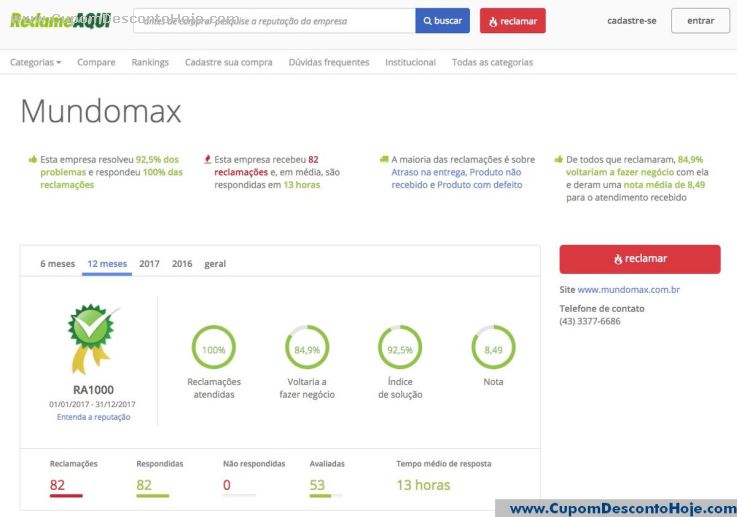The image size is (737, 517).
Task: Open Cadastre sua compra menu item
Action: (228, 62)
